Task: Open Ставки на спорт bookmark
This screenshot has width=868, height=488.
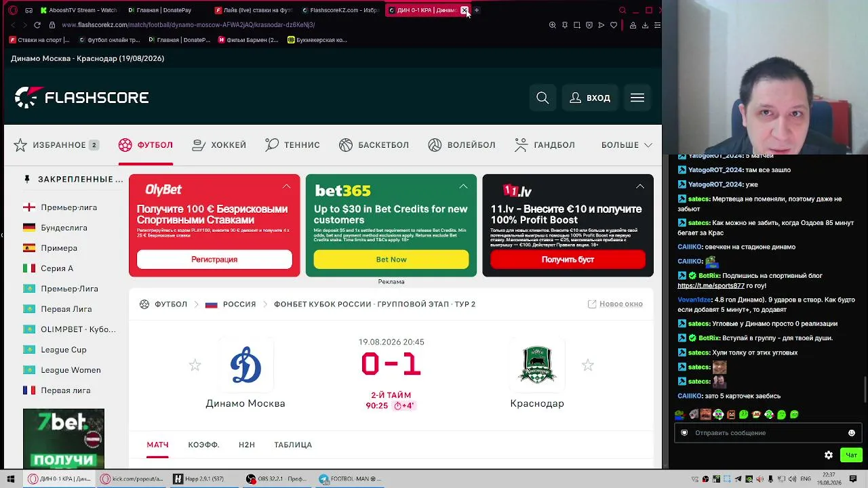Action: [x=39, y=40]
